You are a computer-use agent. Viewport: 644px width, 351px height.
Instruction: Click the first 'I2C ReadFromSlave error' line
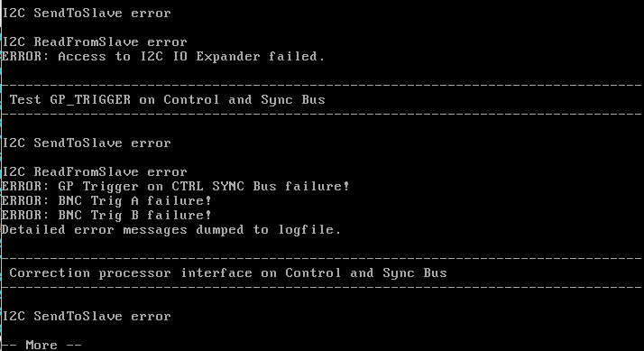coord(95,42)
